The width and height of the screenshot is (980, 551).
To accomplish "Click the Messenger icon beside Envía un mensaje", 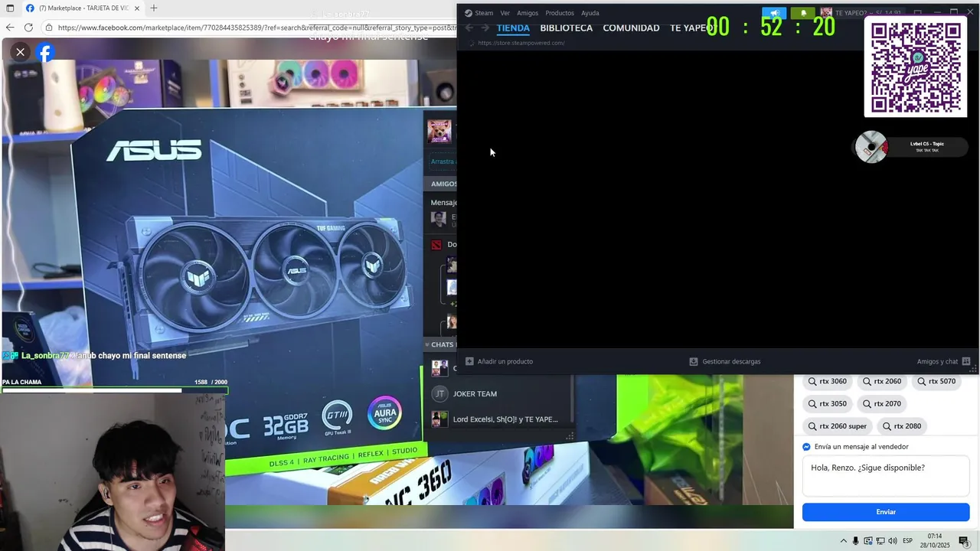I will point(806,447).
